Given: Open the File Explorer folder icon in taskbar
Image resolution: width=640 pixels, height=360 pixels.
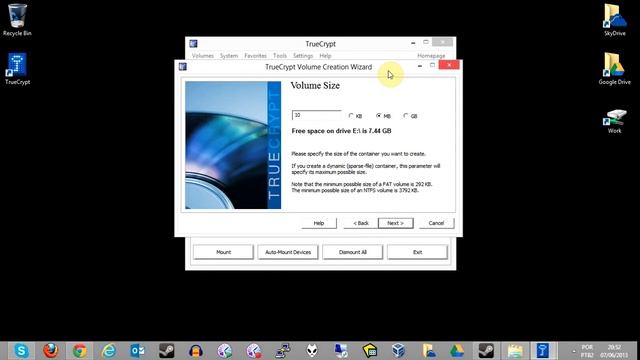Looking at the screenshot, I should click(x=515, y=351).
